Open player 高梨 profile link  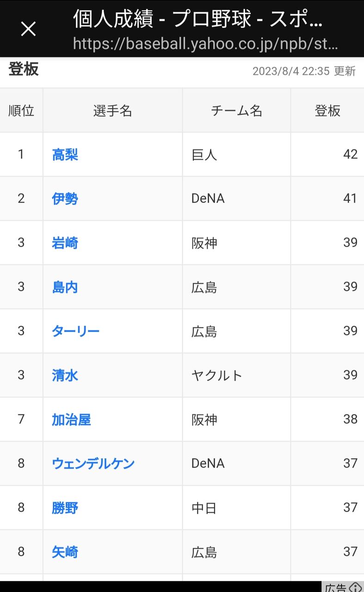click(65, 154)
